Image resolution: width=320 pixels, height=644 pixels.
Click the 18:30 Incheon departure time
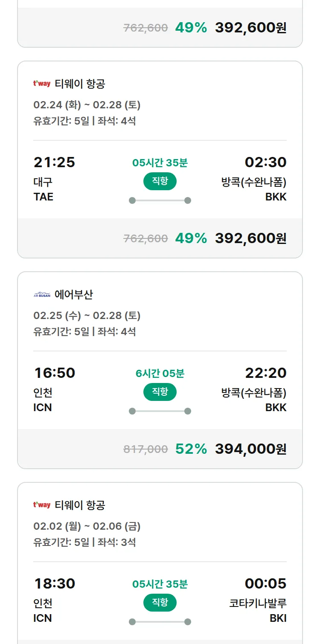pos(54,583)
